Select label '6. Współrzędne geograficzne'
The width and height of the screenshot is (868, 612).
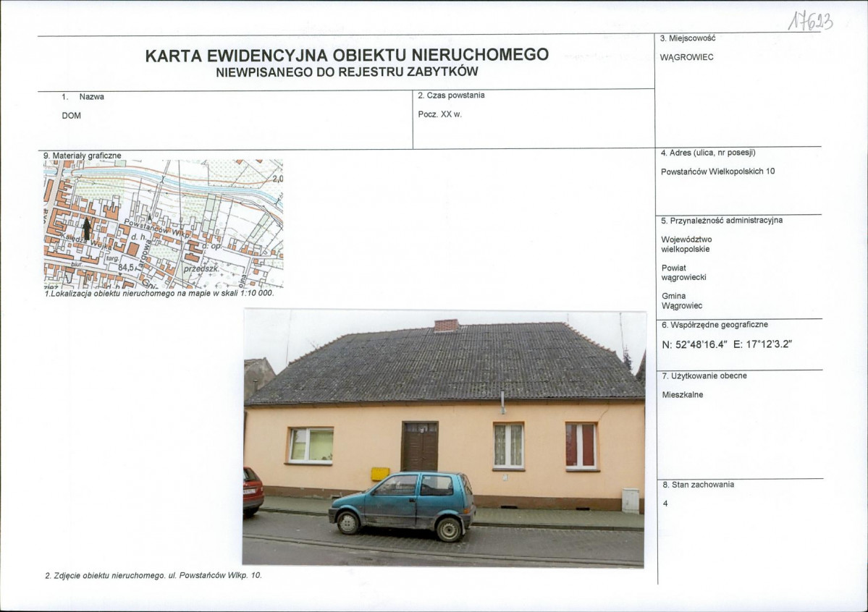(x=715, y=325)
